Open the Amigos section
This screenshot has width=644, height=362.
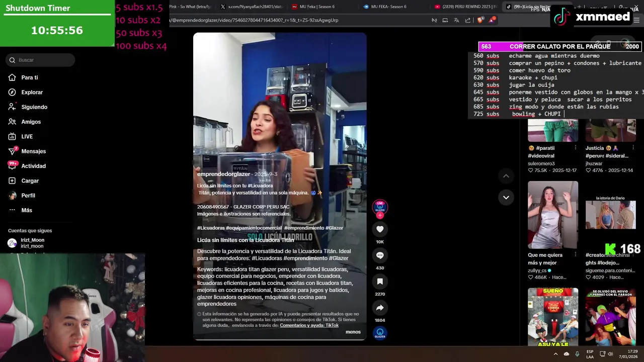click(31, 122)
